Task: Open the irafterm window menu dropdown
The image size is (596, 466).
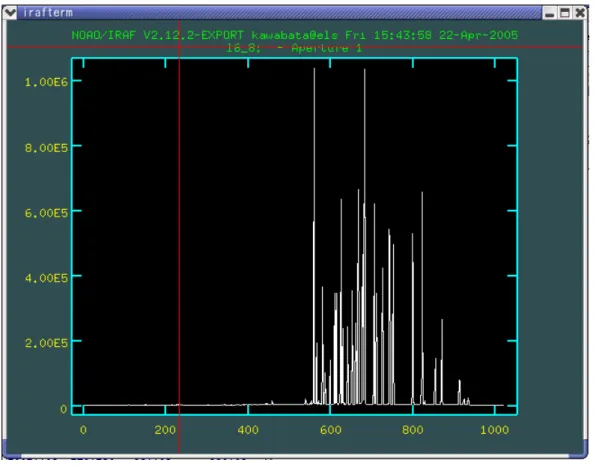Action: pos(10,13)
